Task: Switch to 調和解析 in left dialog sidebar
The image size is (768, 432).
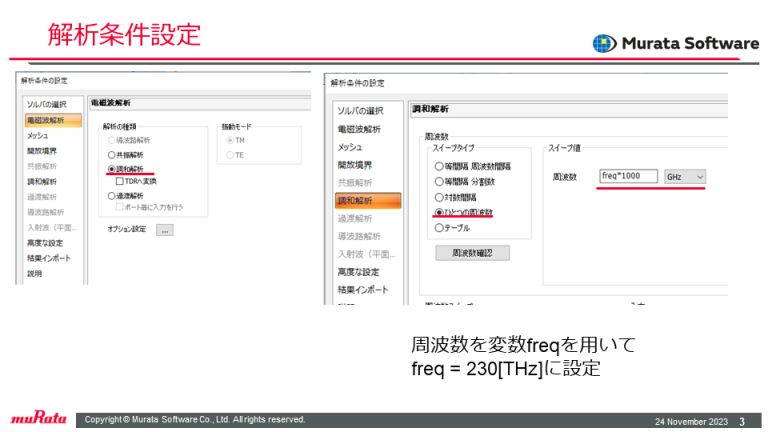Action: click(x=42, y=181)
